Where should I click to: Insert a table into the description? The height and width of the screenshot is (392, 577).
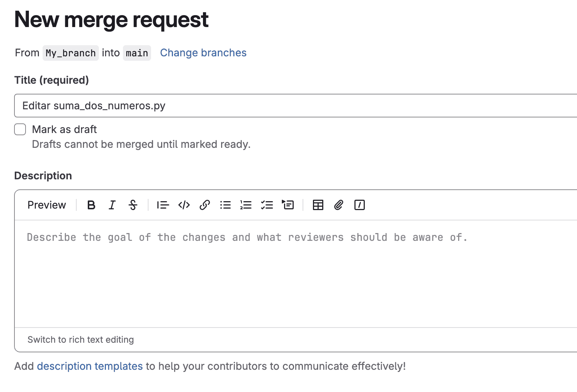[x=318, y=205]
